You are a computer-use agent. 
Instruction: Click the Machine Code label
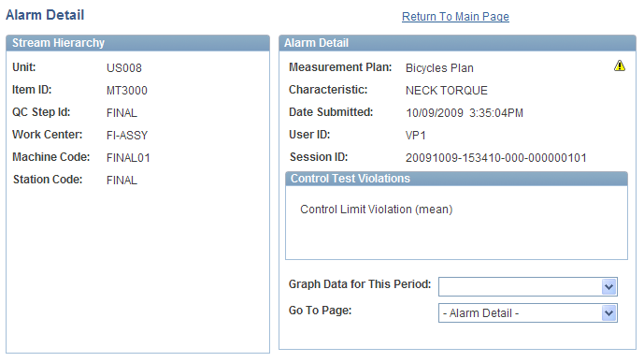pos(50,157)
